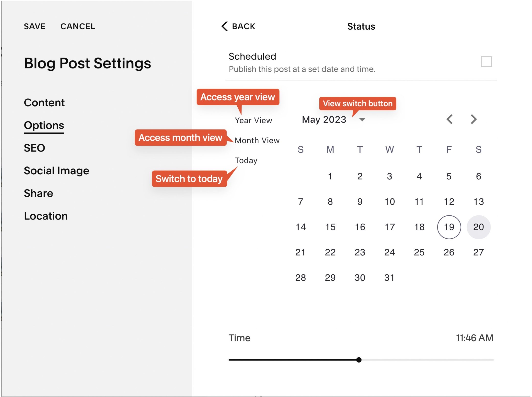Pick May 29 in the date grid
Screen dimensions: 532x397
click(330, 278)
